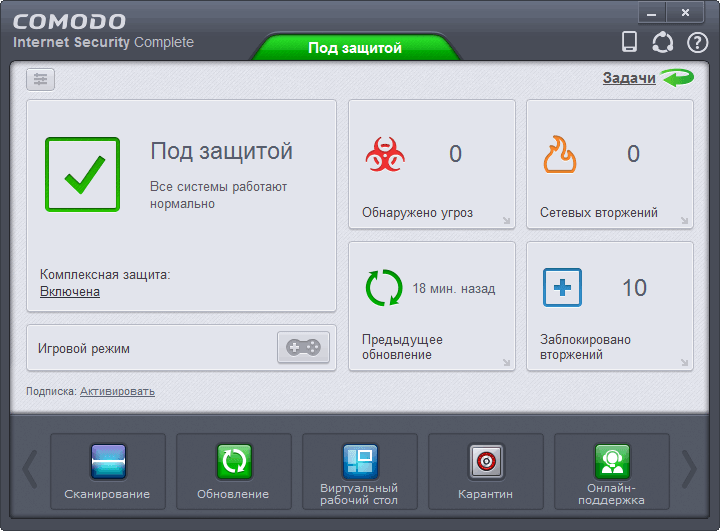
Task: Open the help question mark icon
Action: 697,43
